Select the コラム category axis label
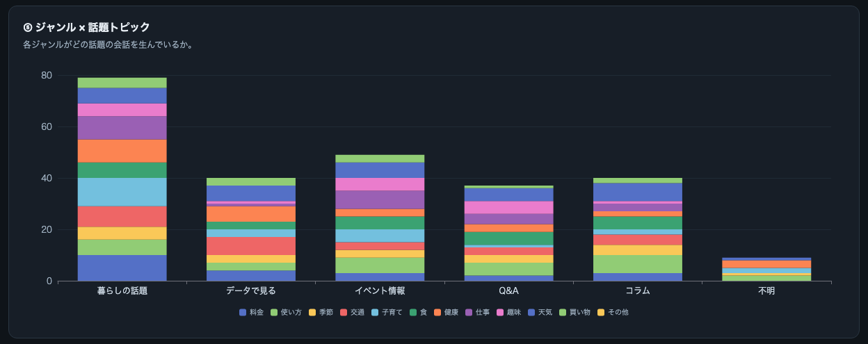This screenshot has height=344, width=868. 637,291
